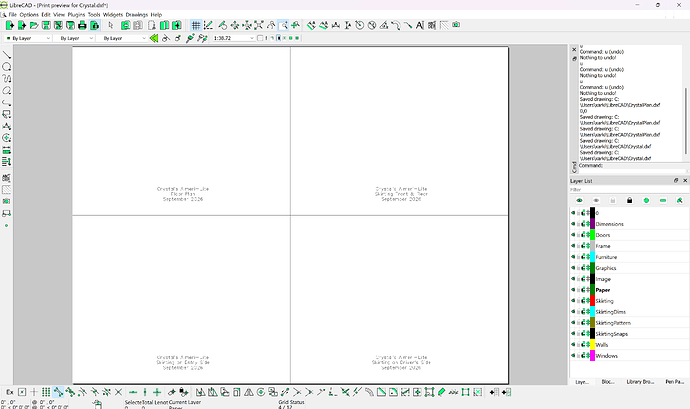
Task: Toggle the grid display icon
Action: (196, 26)
